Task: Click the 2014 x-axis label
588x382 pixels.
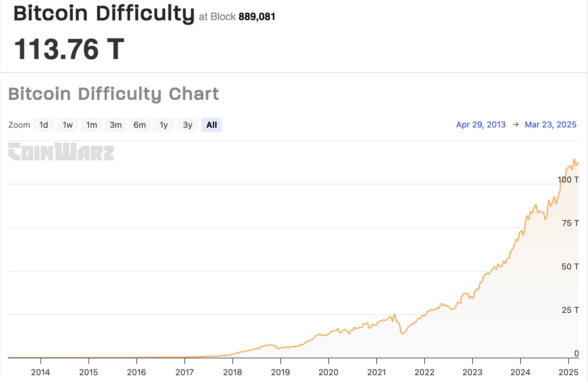Action: [x=41, y=372]
